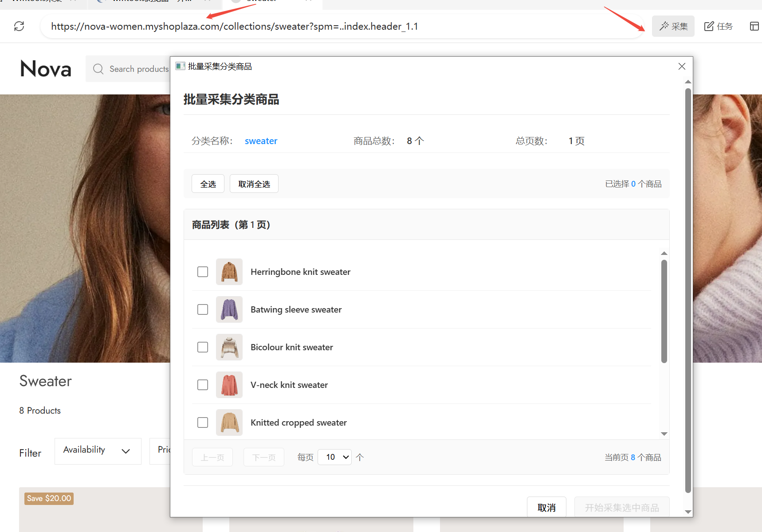
Task: Tick the Bicolour knit sweater checkbox
Action: (x=203, y=347)
